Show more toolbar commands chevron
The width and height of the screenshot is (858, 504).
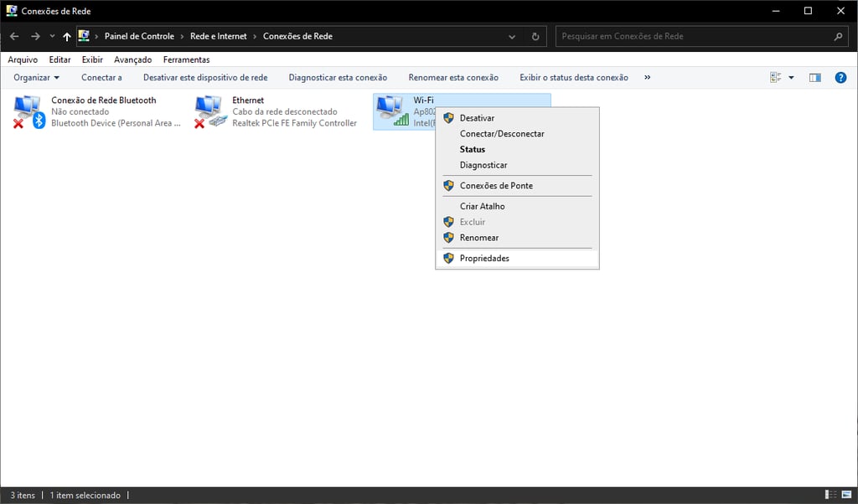click(648, 78)
